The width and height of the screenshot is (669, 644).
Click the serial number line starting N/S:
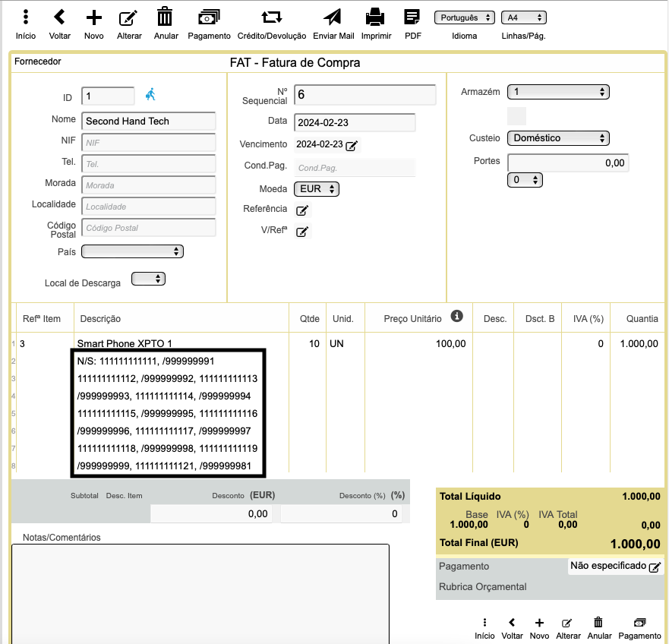point(146,361)
